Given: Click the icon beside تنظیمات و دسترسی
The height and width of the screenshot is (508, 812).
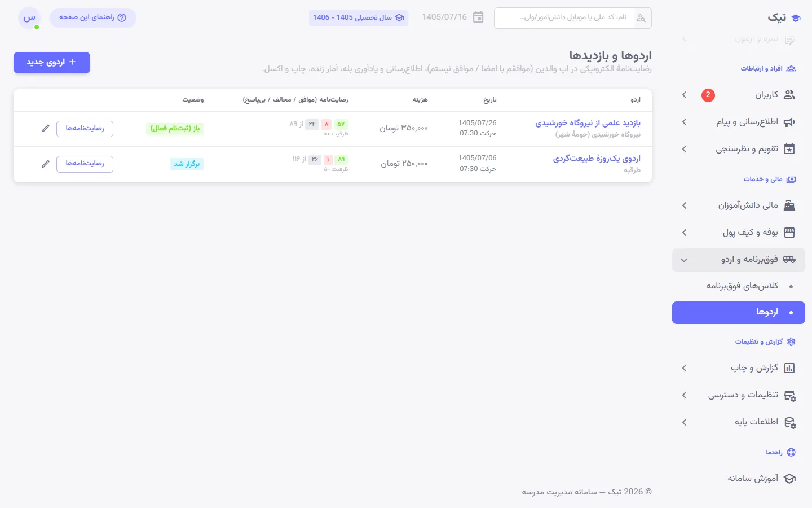Looking at the screenshot, I should pyautogui.click(x=789, y=395).
